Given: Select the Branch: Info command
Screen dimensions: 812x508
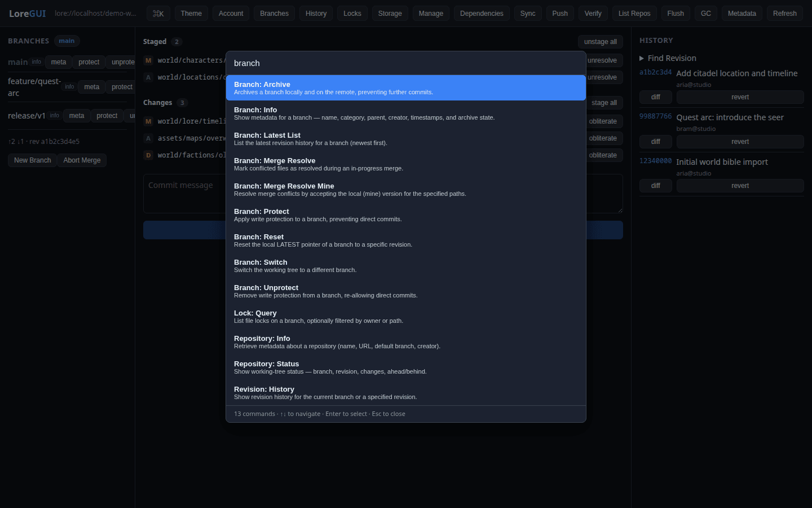Looking at the screenshot, I should pyautogui.click(x=406, y=113).
